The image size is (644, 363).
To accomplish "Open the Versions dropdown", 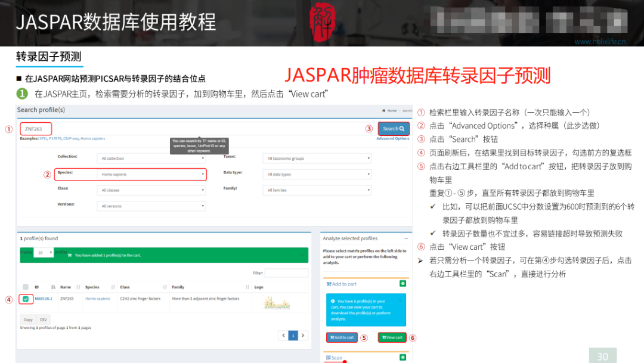I will [x=151, y=206].
